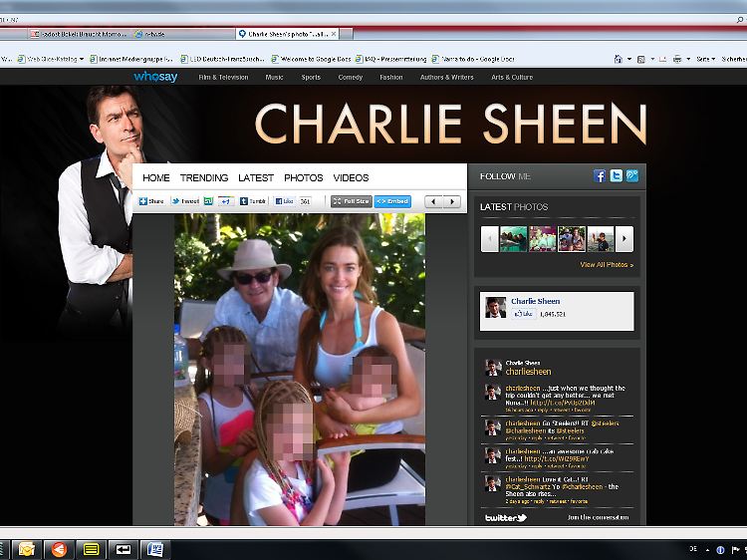Click the Facebook follow icon
Viewport: 747px width, 560px height.
point(600,175)
